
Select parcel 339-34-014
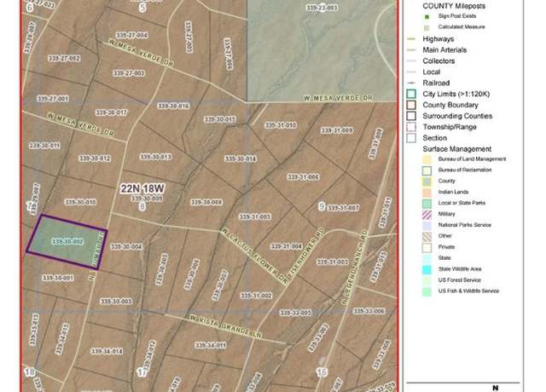(x=107, y=351)
